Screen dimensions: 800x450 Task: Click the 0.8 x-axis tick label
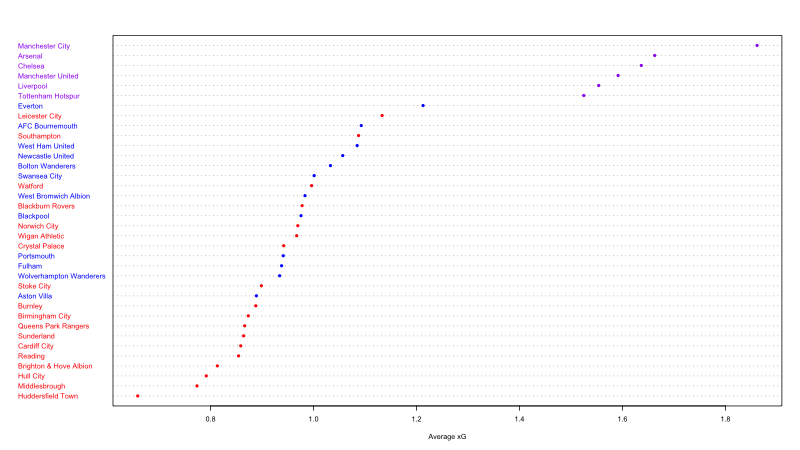click(x=210, y=419)
